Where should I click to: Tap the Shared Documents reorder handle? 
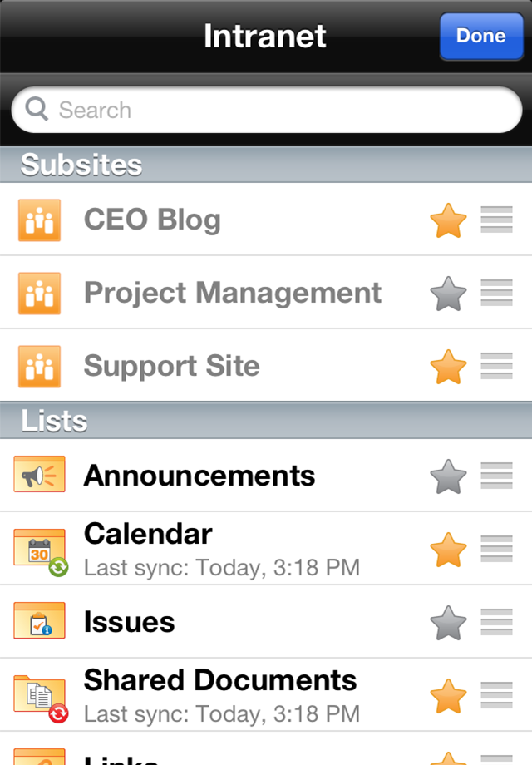pyautogui.click(x=496, y=695)
